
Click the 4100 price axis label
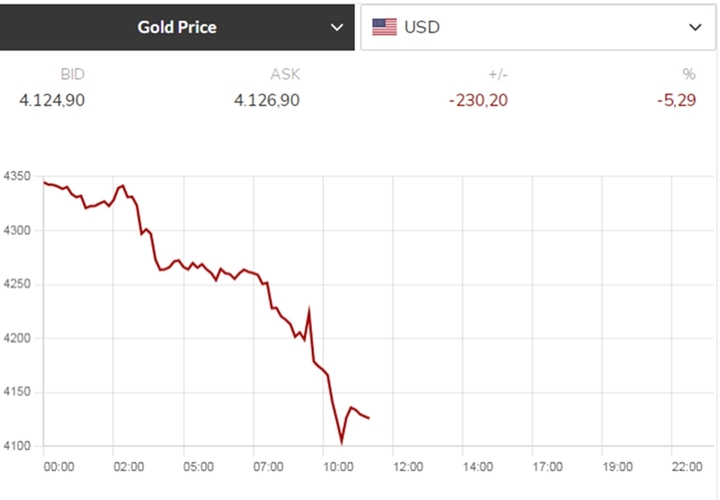point(19,446)
